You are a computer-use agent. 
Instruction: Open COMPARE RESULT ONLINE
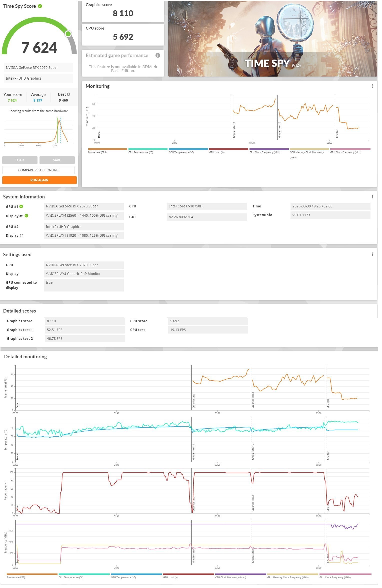pos(38,170)
